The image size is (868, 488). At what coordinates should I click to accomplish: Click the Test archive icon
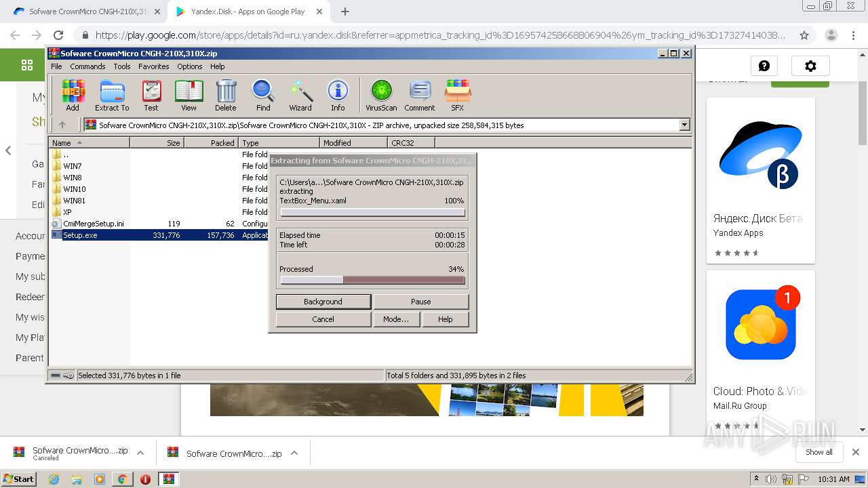click(x=151, y=96)
